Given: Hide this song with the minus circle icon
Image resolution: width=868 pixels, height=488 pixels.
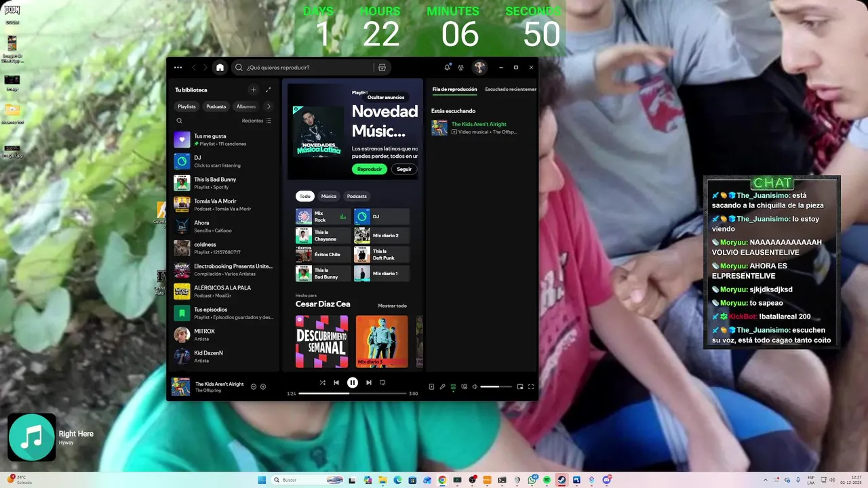Looking at the screenshot, I should (254, 386).
